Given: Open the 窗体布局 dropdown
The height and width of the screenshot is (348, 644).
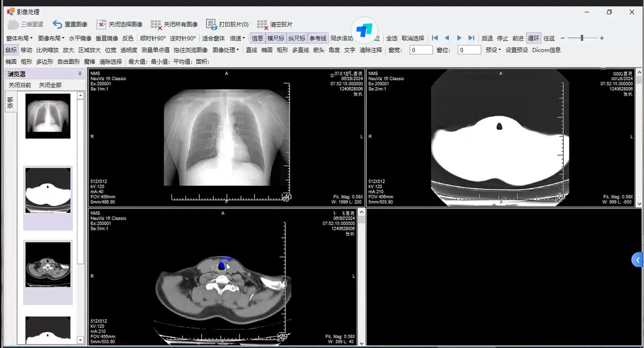Looking at the screenshot, I should [19, 38].
